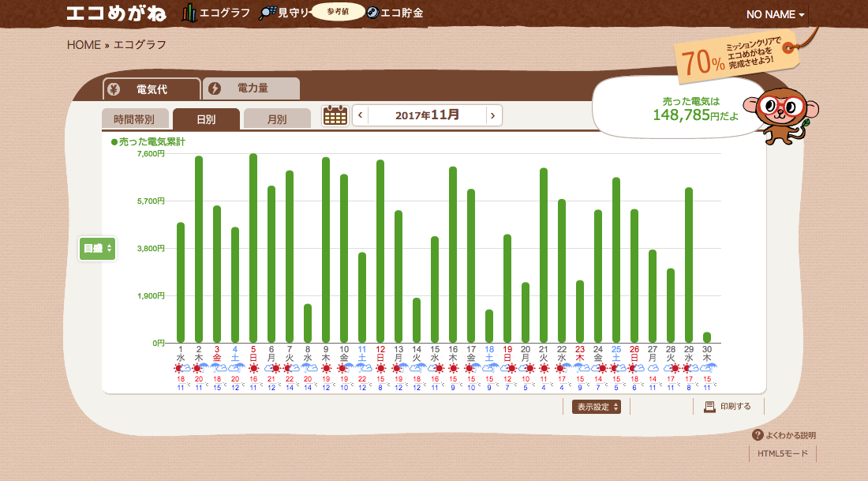Image resolution: width=868 pixels, height=481 pixels.
Task: Open the calendar date picker icon
Action: click(335, 115)
